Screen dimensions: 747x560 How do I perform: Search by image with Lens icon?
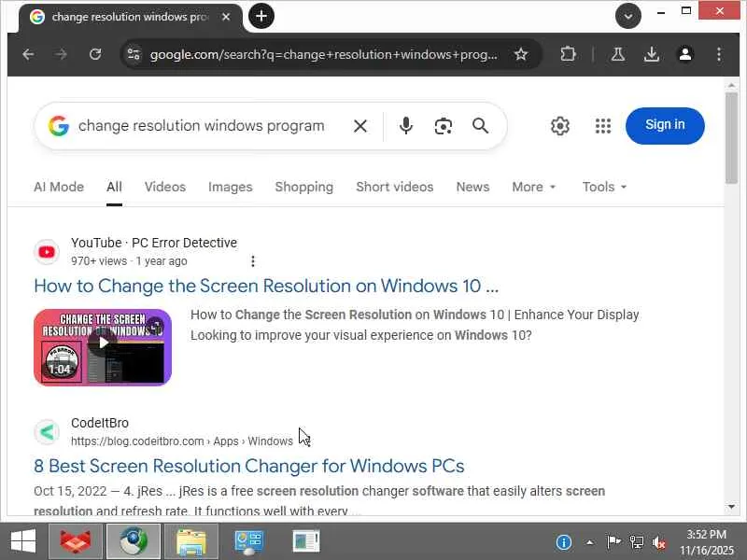pyautogui.click(x=443, y=126)
